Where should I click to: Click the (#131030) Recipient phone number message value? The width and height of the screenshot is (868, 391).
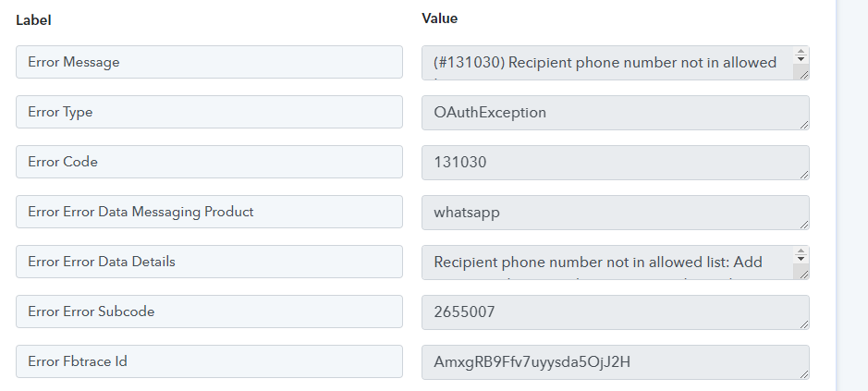click(x=607, y=63)
